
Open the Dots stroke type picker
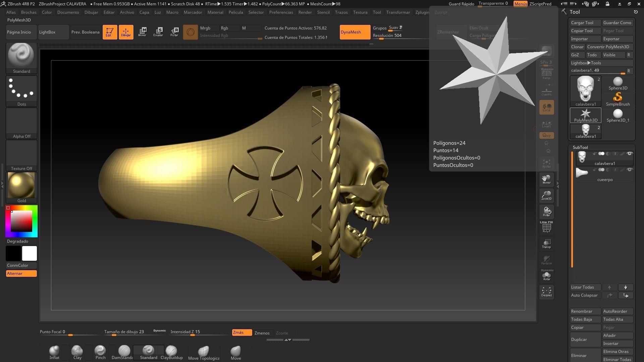point(21,91)
